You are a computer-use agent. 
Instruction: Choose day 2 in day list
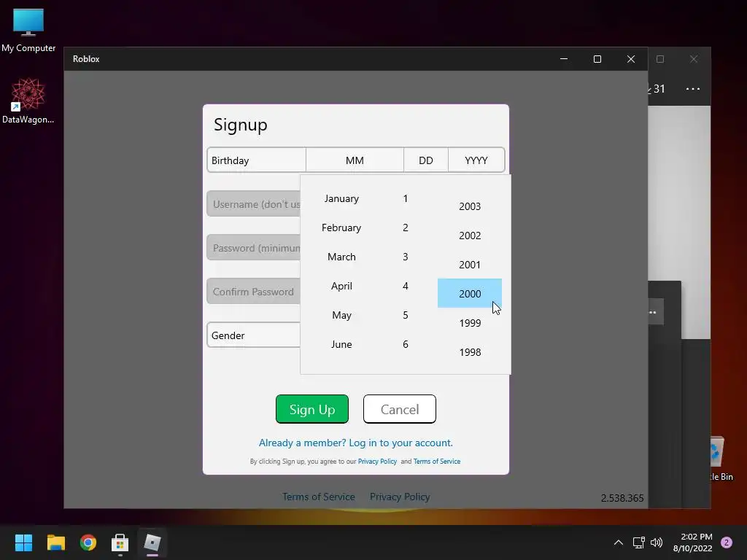[406, 227]
